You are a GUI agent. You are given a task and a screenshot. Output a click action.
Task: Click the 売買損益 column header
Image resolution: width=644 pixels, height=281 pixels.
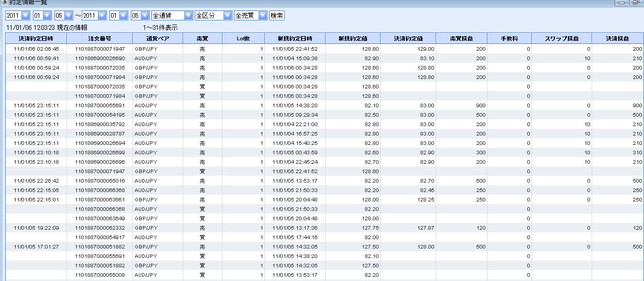click(461, 39)
